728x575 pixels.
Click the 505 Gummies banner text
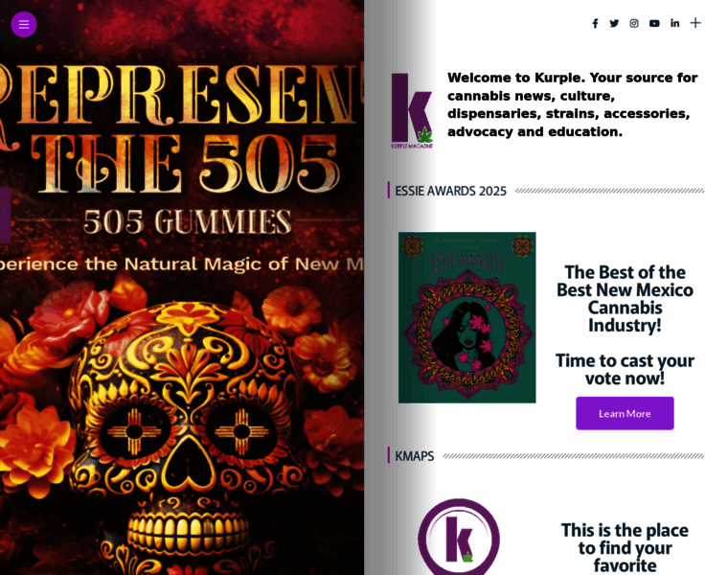[187, 221]
